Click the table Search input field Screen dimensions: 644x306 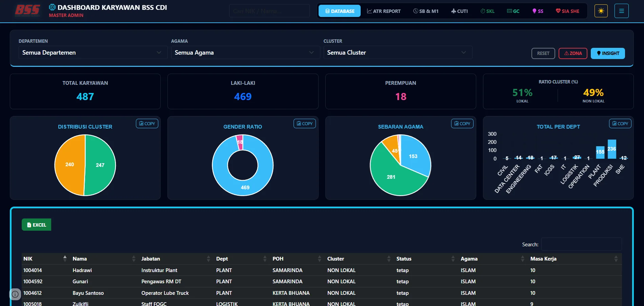point(581,244)
